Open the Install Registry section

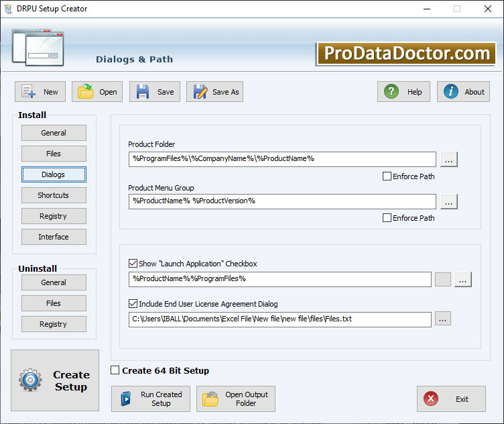coord(54,216)
